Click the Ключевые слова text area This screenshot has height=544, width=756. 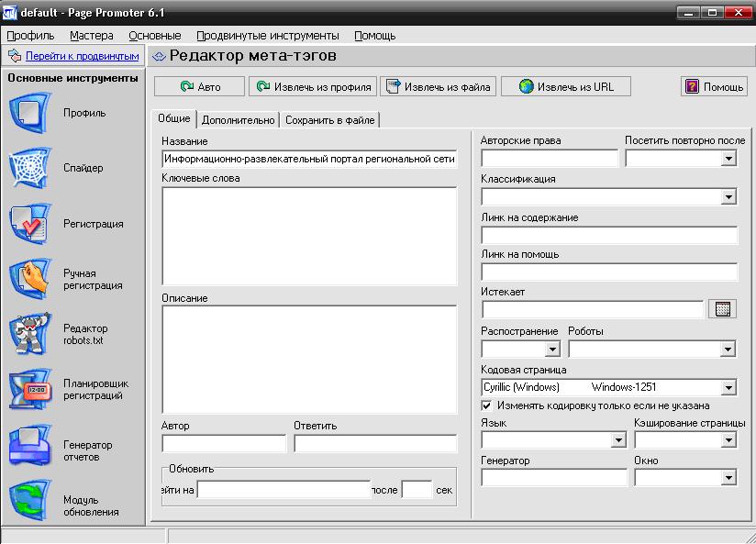point(308,237)
